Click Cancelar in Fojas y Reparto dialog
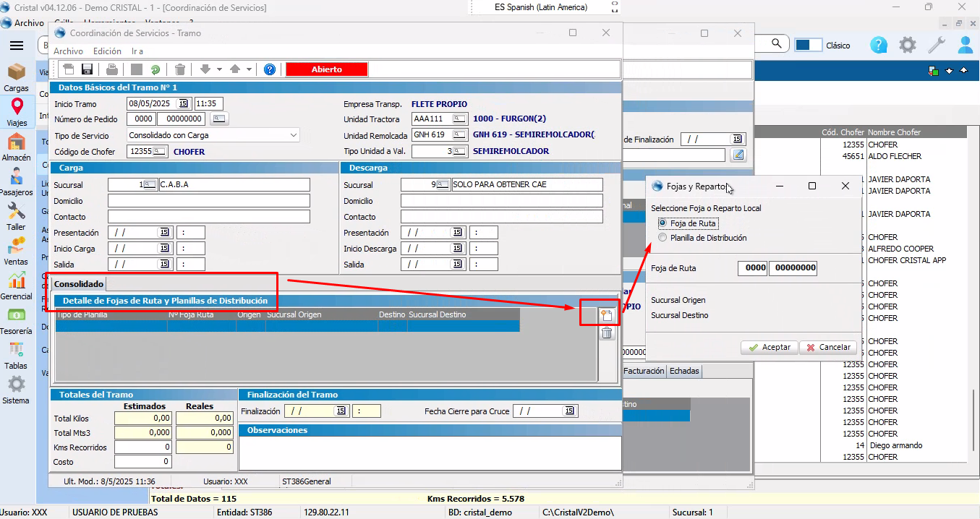The height and width of the screenshot is (519, 980). 828,347
